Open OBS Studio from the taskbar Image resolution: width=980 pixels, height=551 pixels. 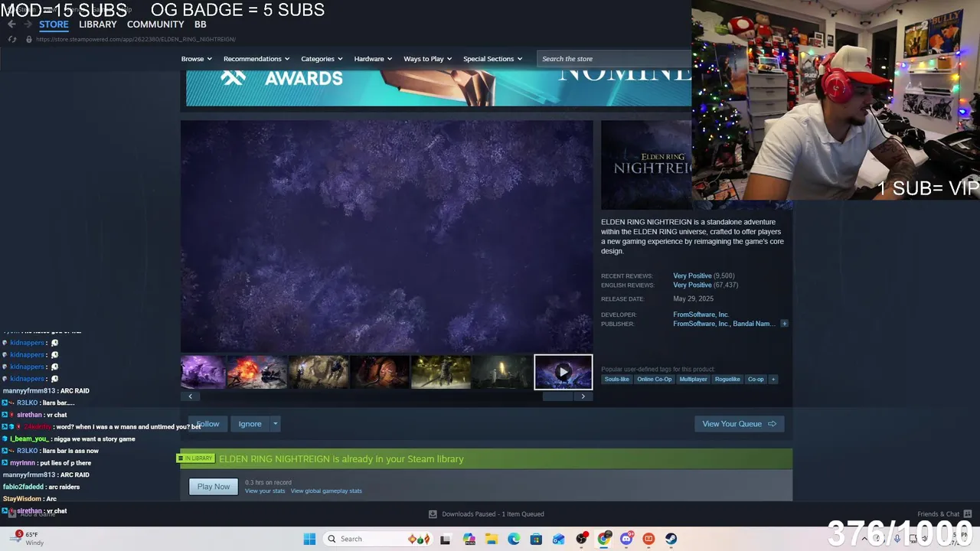point(582,539)
